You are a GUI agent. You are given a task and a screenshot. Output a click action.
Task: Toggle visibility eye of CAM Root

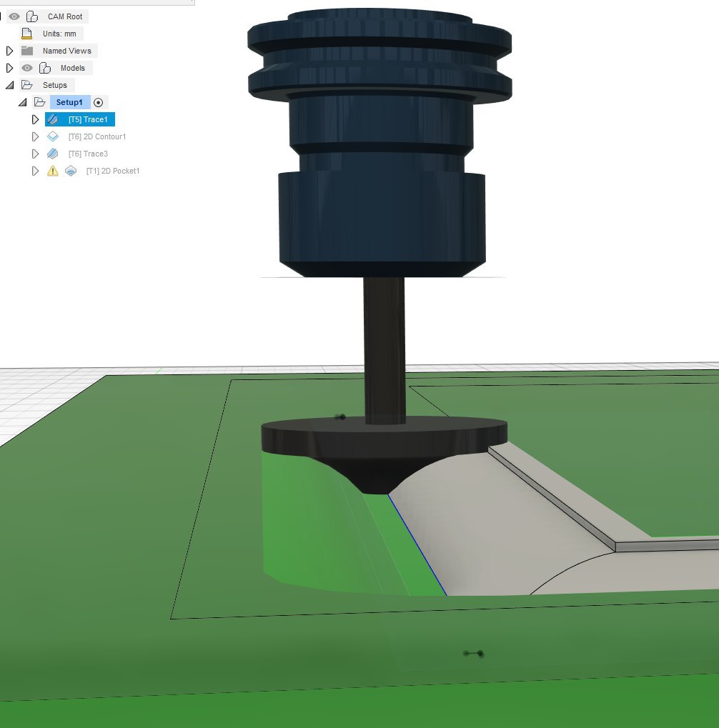point(14,16)
